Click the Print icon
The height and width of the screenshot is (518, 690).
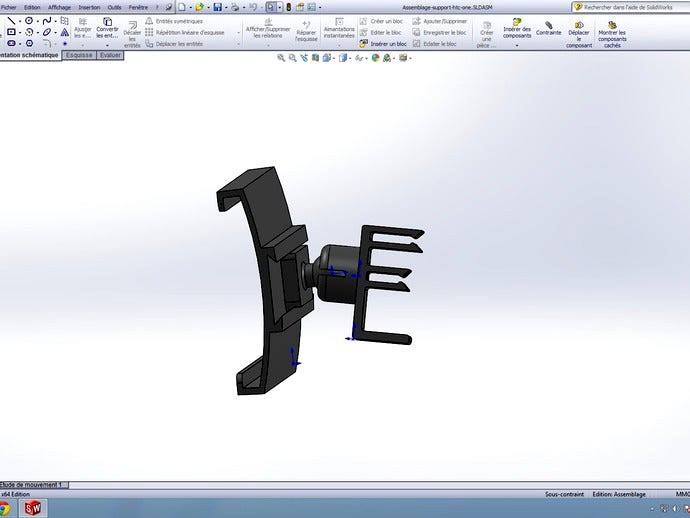click(235, 7)
